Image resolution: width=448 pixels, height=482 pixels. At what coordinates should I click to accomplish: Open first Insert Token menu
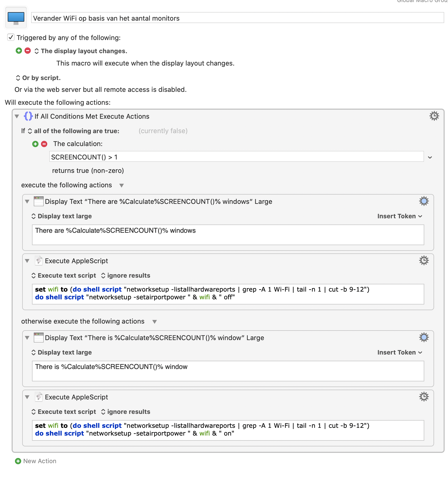coord(400,216)
